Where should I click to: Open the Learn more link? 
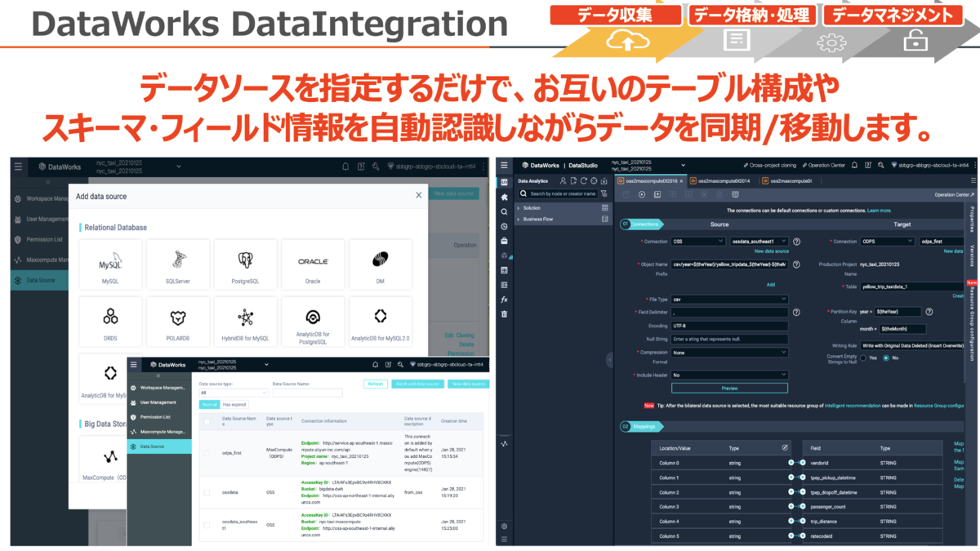coord(880,211)
